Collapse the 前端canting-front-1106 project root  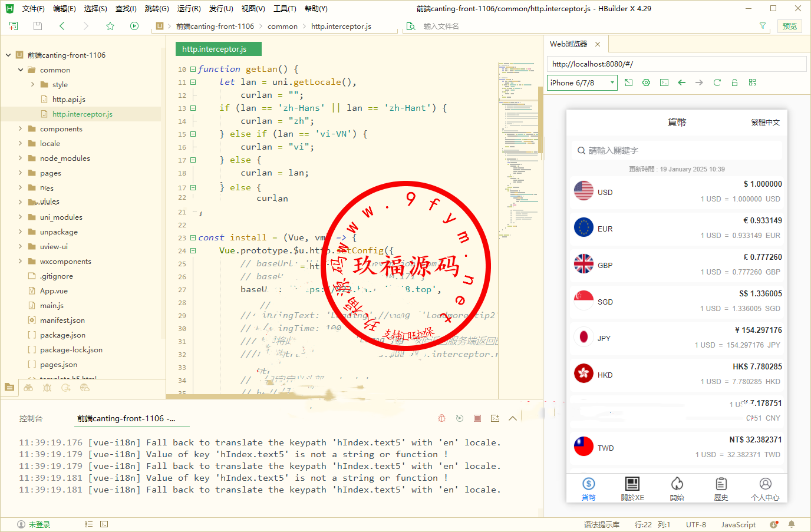[8, 55]
